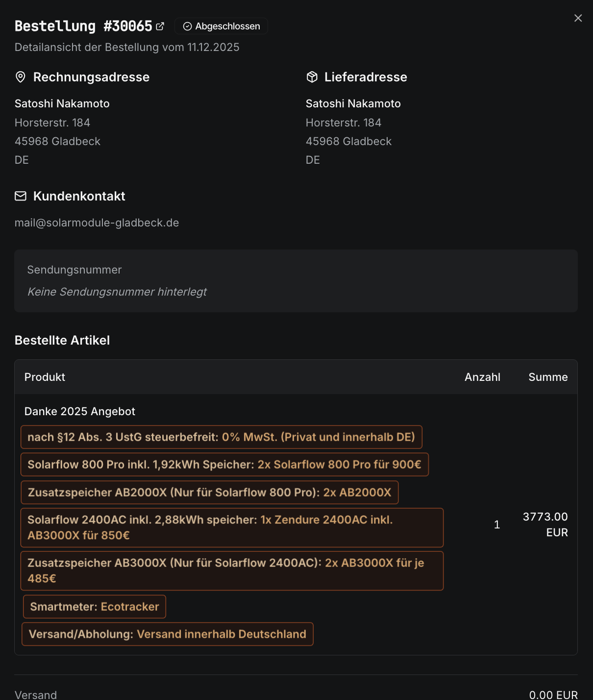Select the 0% MwSt. tax exemption tag
The image size is (593, 700).
[x=221, y=437]
